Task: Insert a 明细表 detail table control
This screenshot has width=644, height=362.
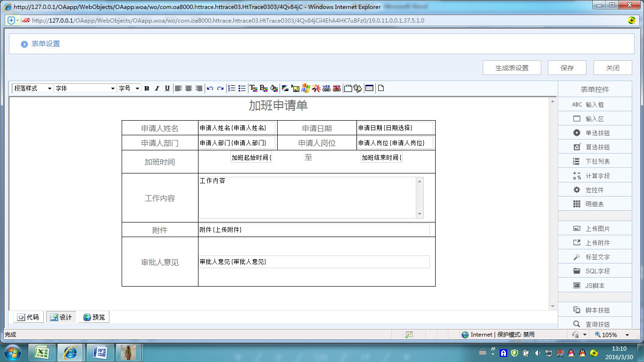Action: (594, 204)
